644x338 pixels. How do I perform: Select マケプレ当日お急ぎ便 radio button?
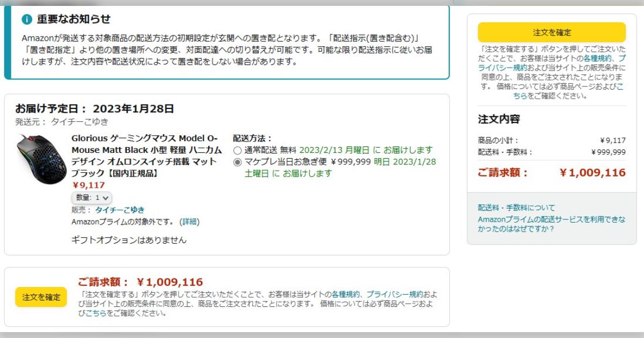[237, 162]
